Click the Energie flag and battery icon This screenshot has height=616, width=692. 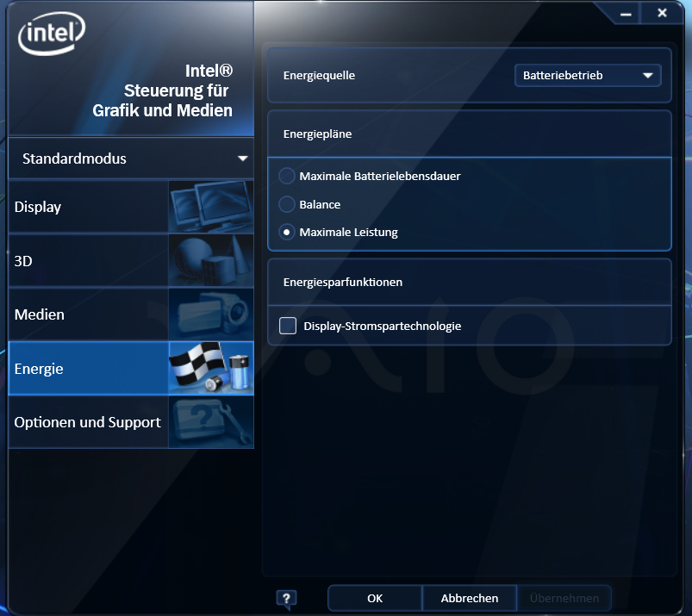[211, 368]
